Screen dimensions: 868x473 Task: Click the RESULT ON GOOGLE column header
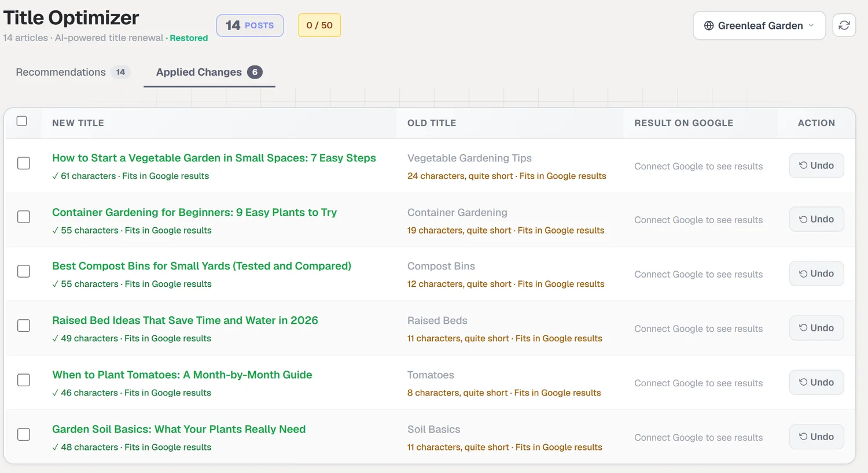(x=683, y=123)
